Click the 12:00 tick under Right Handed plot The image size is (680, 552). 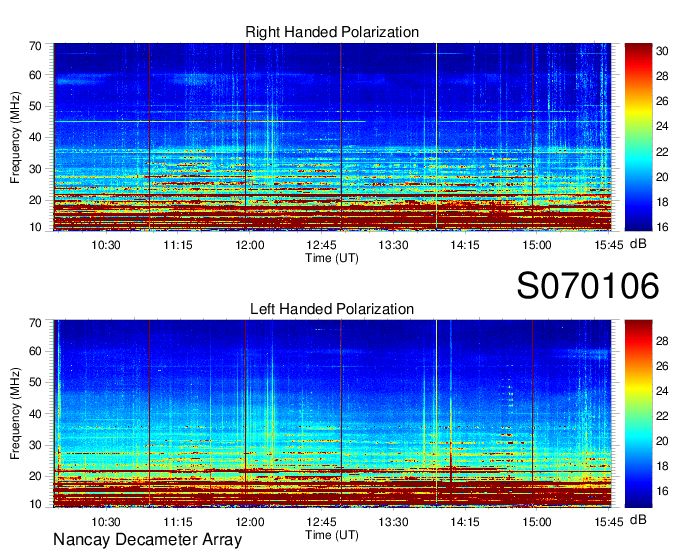pos(250,245)
